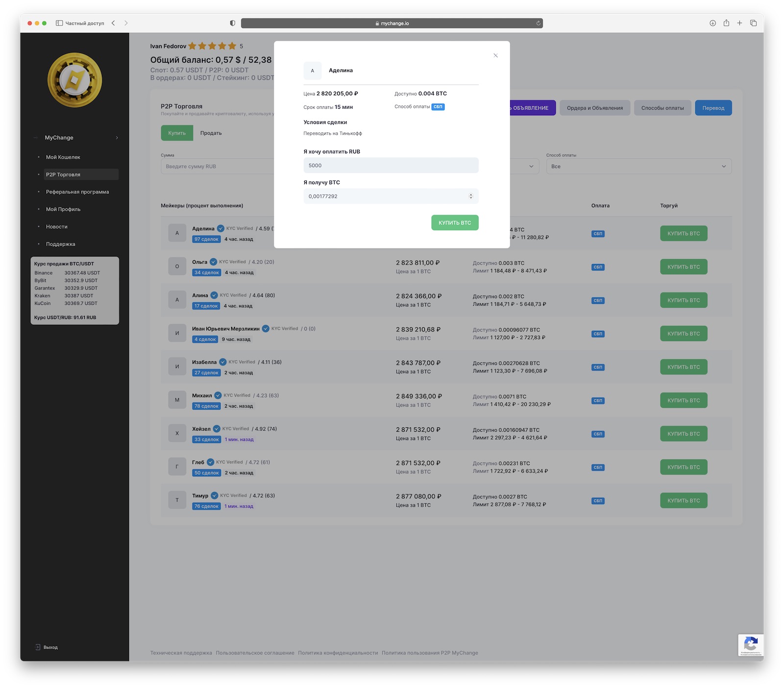Click the СБП payment badge in Глеб row
The width and height of the screenshot is (784, 688).
[x=598, y=467]
